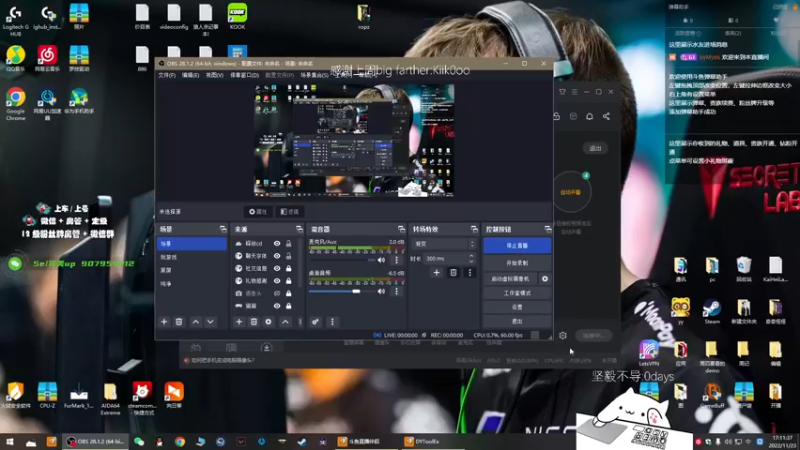Click the Steam icon in taskbar
This screenshot has width=800, height=450.
302,442
